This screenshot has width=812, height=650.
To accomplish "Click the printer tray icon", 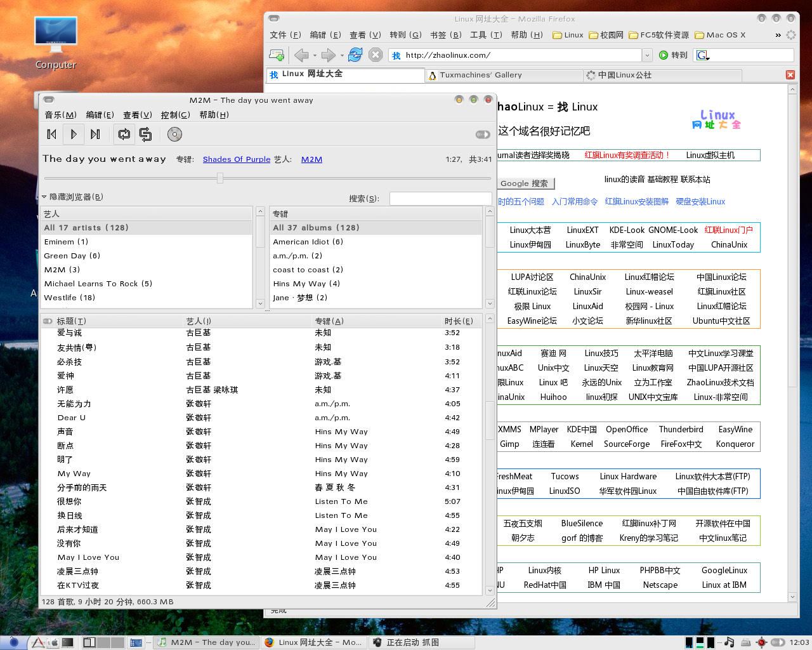I will point(746,642).
